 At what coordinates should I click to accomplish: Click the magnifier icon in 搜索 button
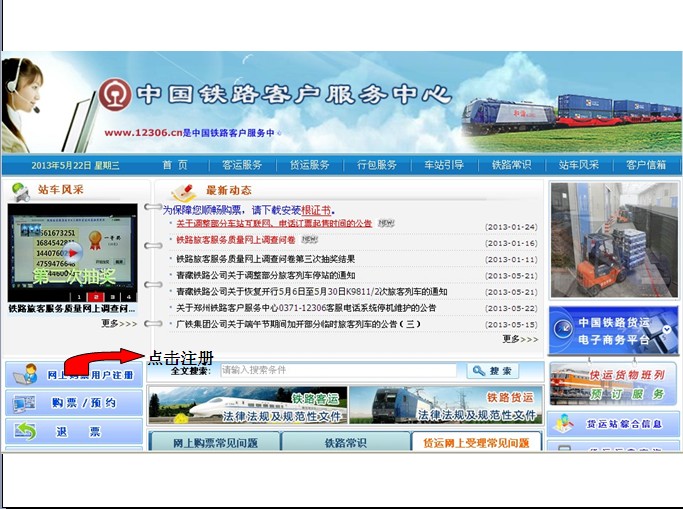click(x=479, y=371)
